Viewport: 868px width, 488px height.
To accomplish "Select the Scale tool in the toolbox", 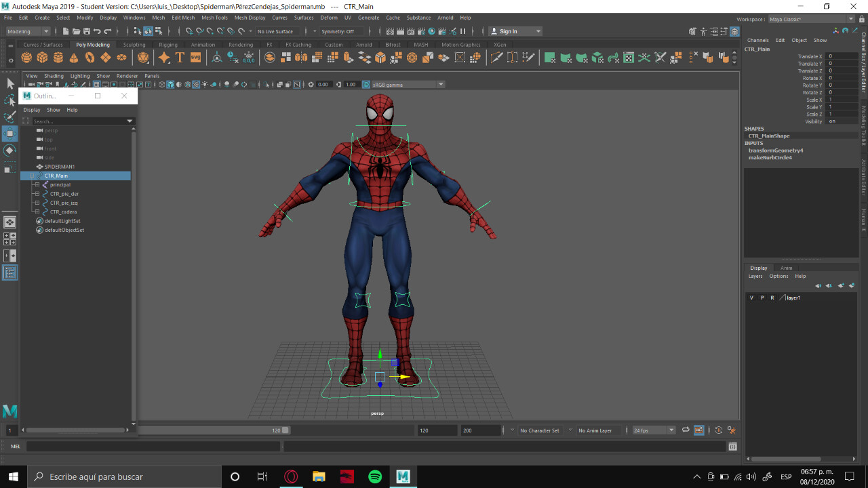I will (x=9, y=167).
